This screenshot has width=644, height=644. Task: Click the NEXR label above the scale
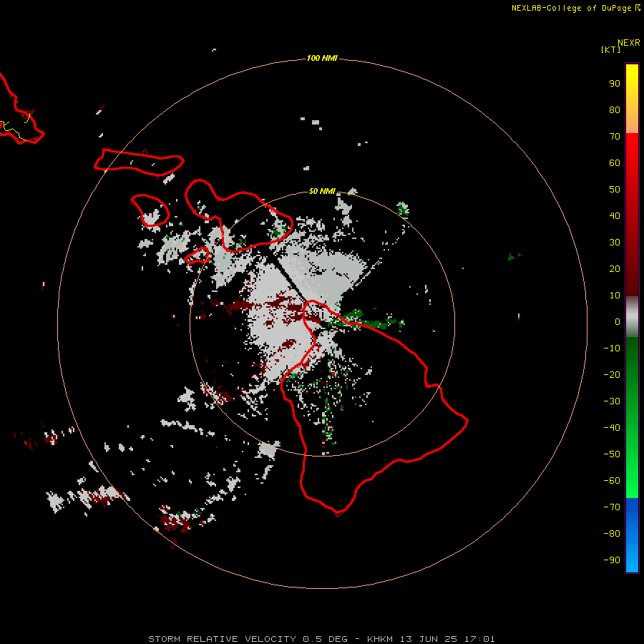point(628,43)
